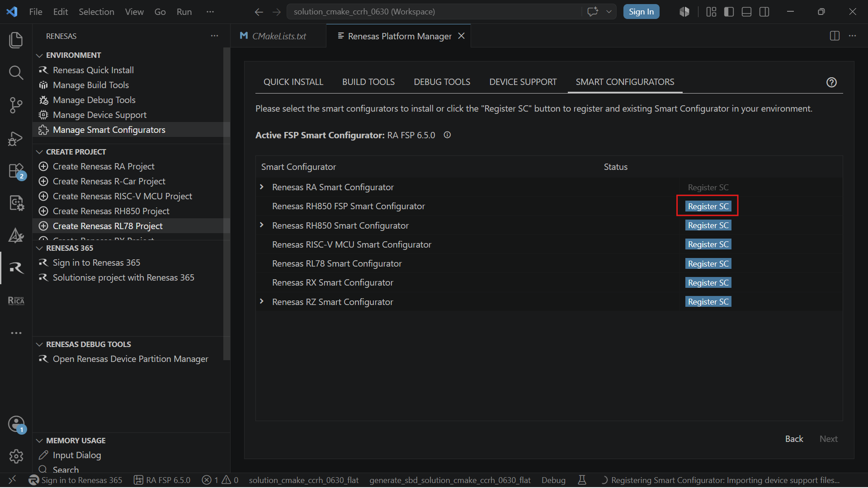Register SC for RL78 Smart Configurator
The width and height of the screenshot is (868, 488).
click(x=708, y=263)
